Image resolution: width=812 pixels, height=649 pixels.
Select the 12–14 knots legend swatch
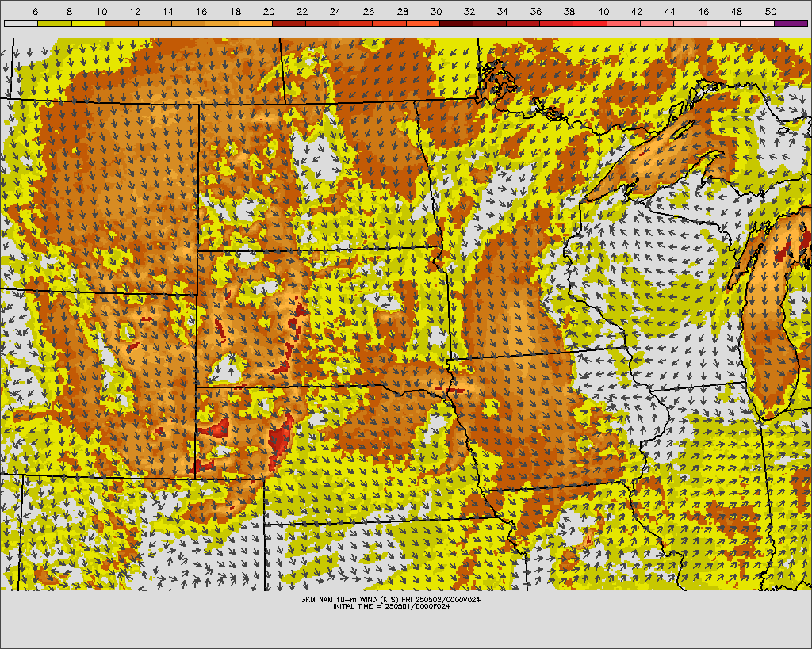(x=155, y=23)
